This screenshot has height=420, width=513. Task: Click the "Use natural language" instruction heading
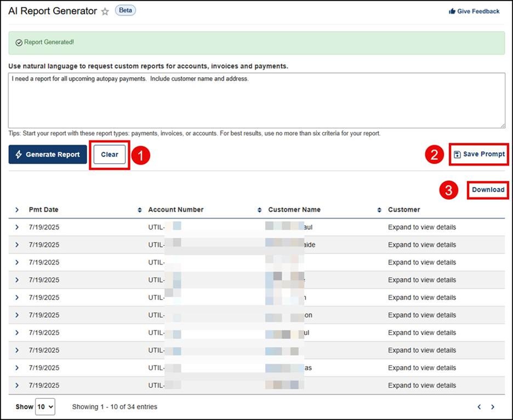148,66
